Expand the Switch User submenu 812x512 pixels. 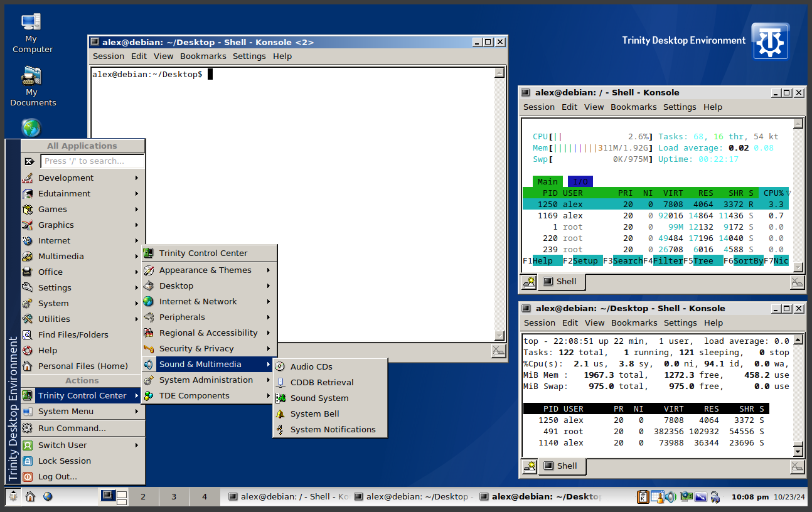click(62, 445)
